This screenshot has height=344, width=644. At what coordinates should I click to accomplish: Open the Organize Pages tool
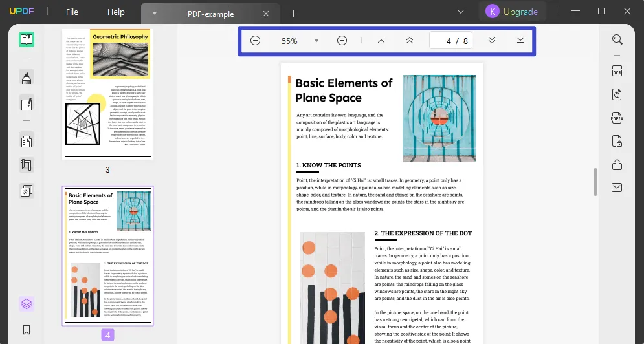pos(27,140)
